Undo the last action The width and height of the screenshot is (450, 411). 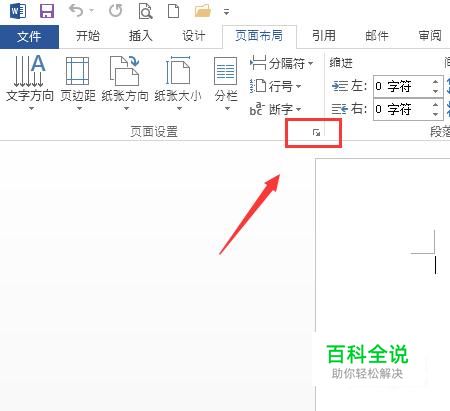[76, 11]
